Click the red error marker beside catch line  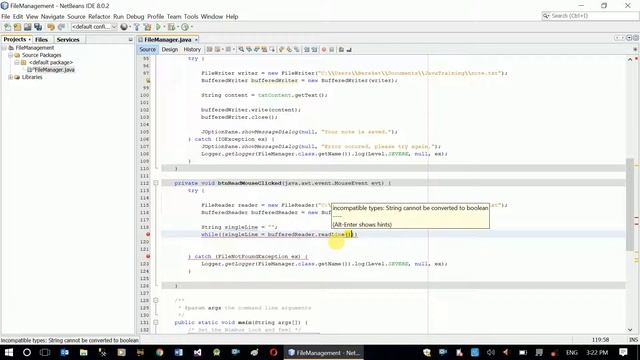148,256
